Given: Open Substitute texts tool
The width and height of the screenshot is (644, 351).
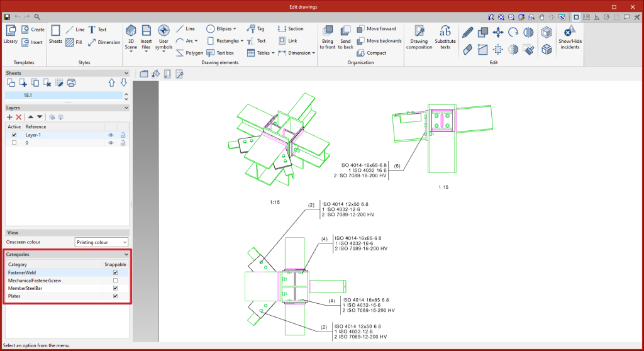Looking at the screenshot, I should [x=445, y=37].
